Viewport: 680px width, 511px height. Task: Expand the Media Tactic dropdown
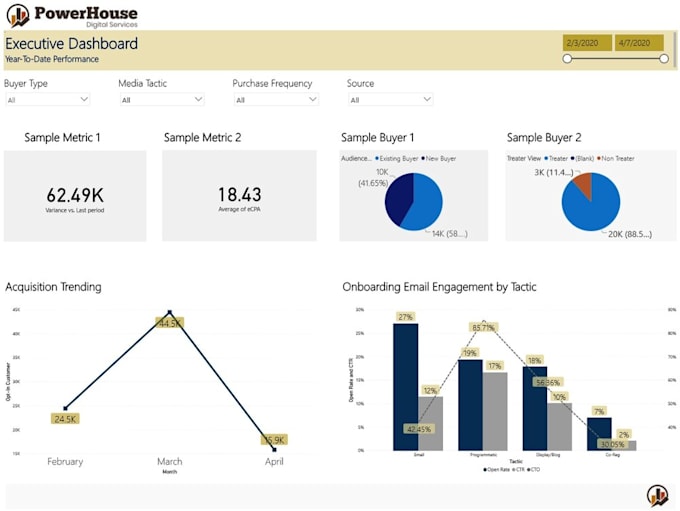tap(162, 100)
